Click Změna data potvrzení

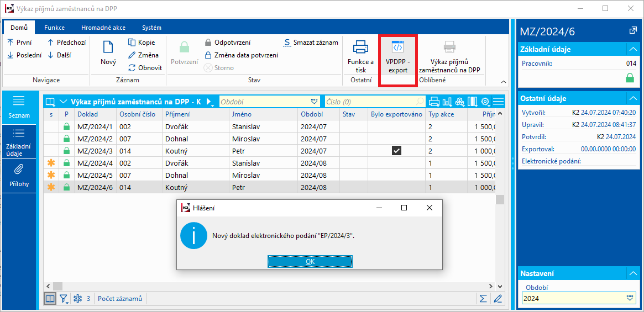point(241,55)
